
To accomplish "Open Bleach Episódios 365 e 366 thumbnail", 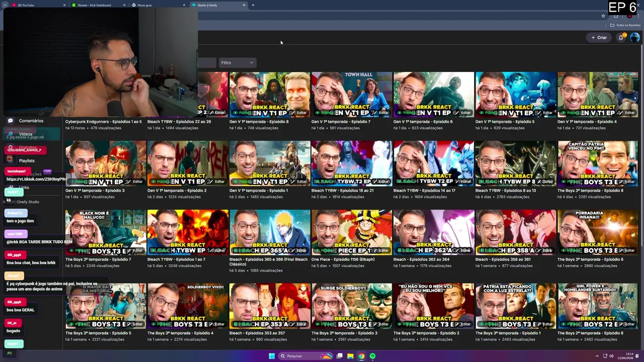I will (270, 232).
